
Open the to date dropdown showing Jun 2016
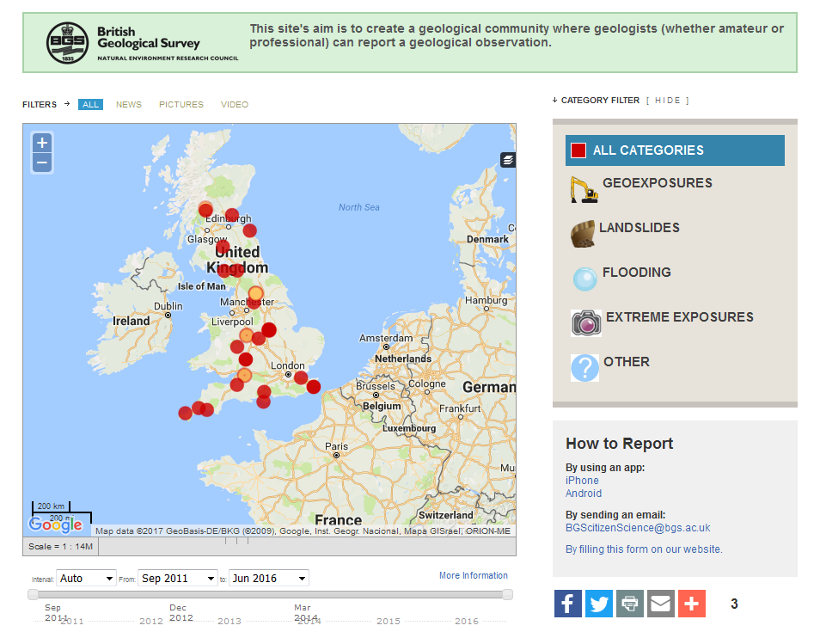(x=268, y=578)
